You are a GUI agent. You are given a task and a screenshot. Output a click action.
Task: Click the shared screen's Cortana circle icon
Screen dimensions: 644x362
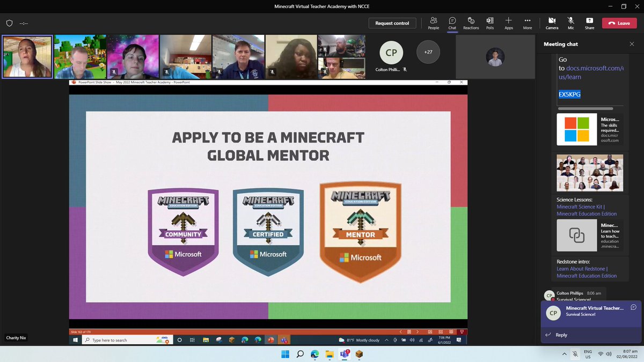[x=179, y=340]
